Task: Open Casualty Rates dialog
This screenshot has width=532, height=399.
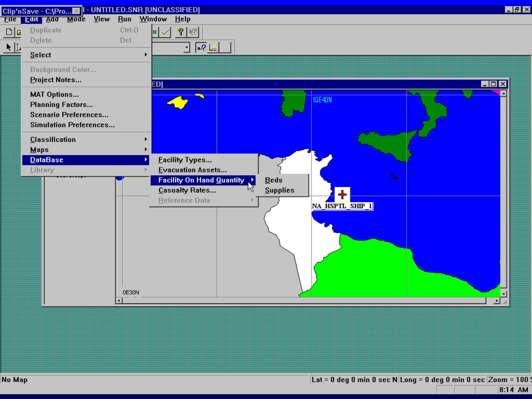Action: [x=187, y=191]
